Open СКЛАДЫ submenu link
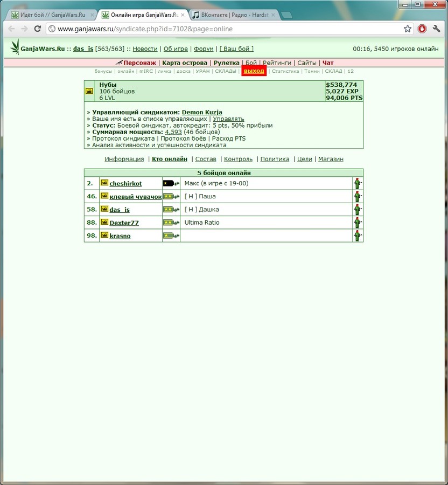This screenshot has width=448, height=485. click(x=226, y=71)
